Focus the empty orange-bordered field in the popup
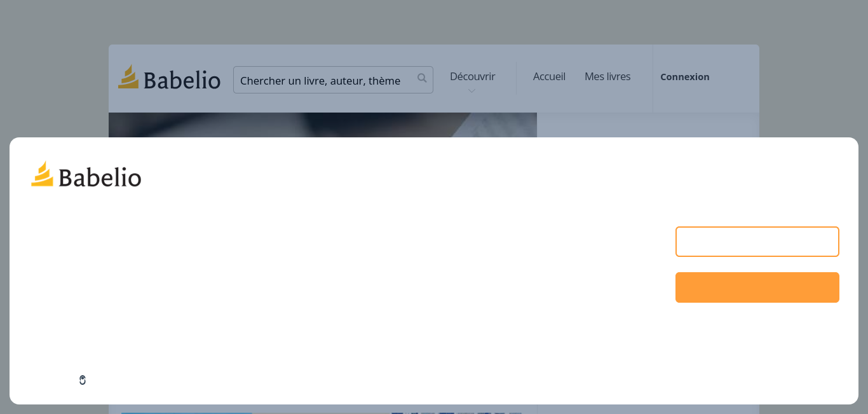868x414 pixels. [757, 242]
